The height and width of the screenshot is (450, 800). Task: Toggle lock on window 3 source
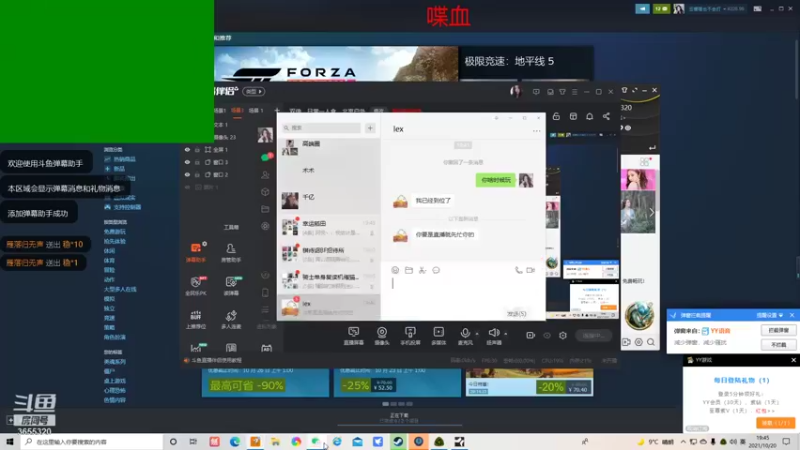[x=197, y=162]
